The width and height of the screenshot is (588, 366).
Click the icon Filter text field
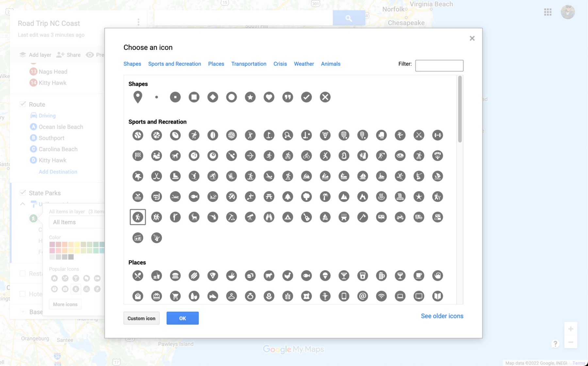pyautogui.click(x=439, y=66)
